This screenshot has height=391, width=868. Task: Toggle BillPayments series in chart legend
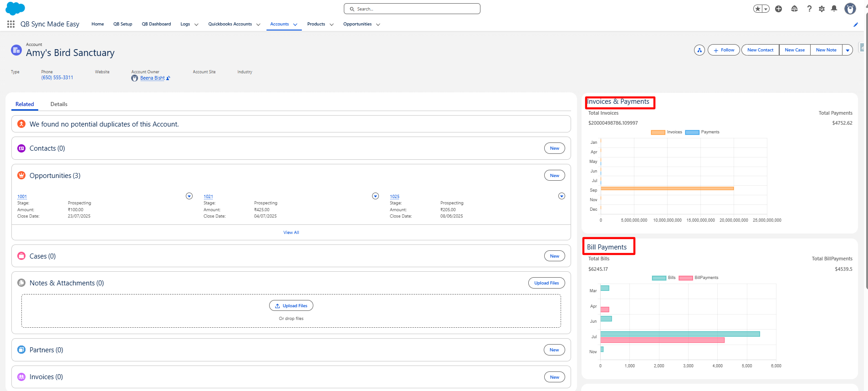point(698,278)
